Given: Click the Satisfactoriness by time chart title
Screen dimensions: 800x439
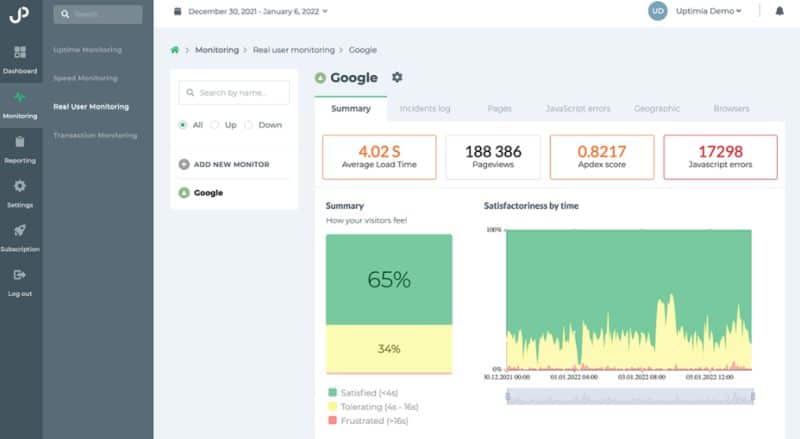Looking at the screenshot, I should [531, 206].
